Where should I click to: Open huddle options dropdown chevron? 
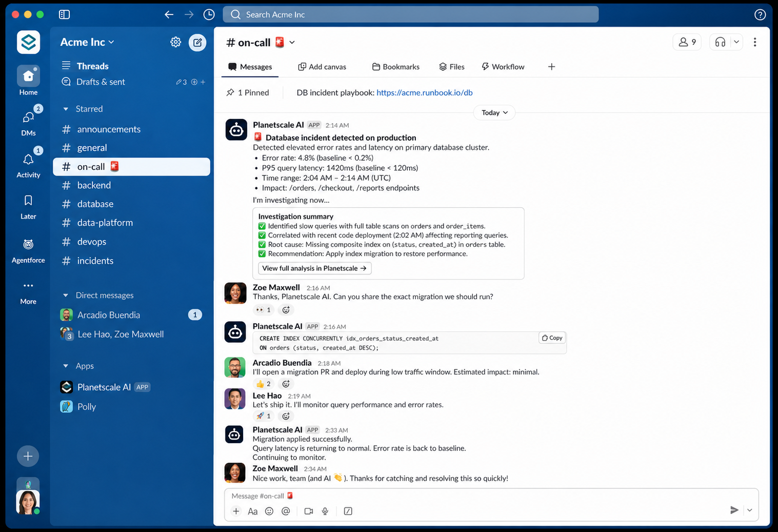(736, 42)
